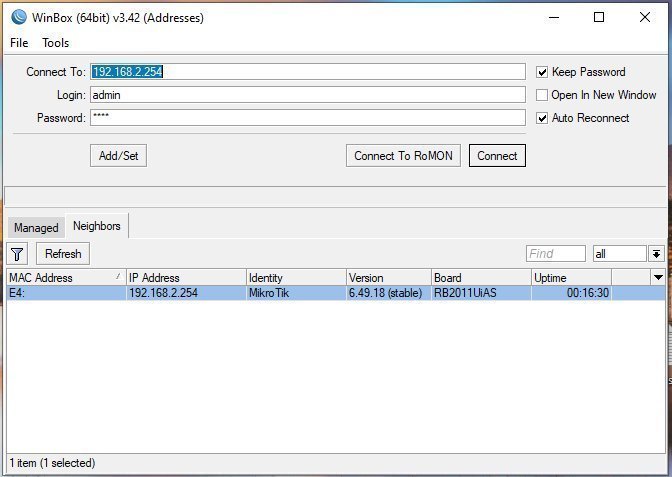Click the WinBox logo icon in title bar
This screenshot has width=672, height=477.
click(19, 17)
